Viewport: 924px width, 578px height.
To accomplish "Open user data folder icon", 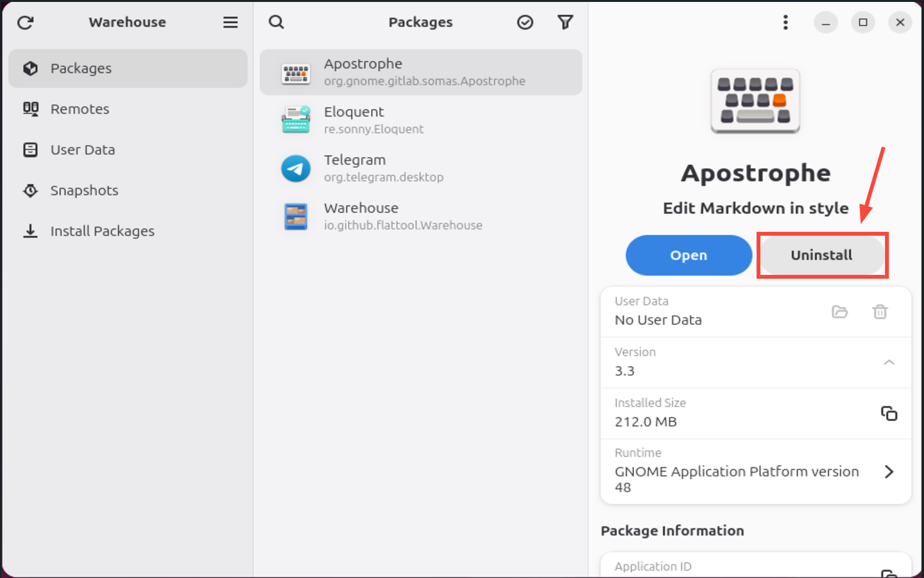I will click(x=839, y=312).
